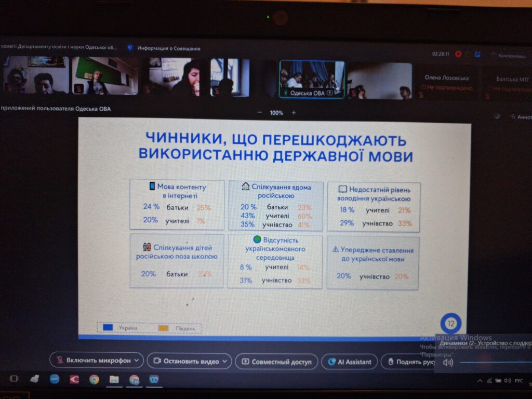The width and height of the screenshot is (532, 399).
Task: Click the blue participant icon beside timer
Action: click(x=477, y=54)
